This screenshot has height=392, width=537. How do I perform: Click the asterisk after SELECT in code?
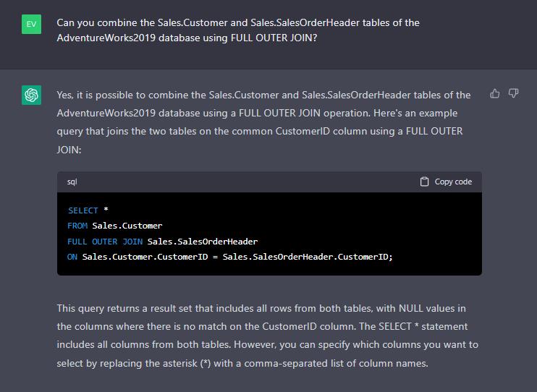point(106,210)
